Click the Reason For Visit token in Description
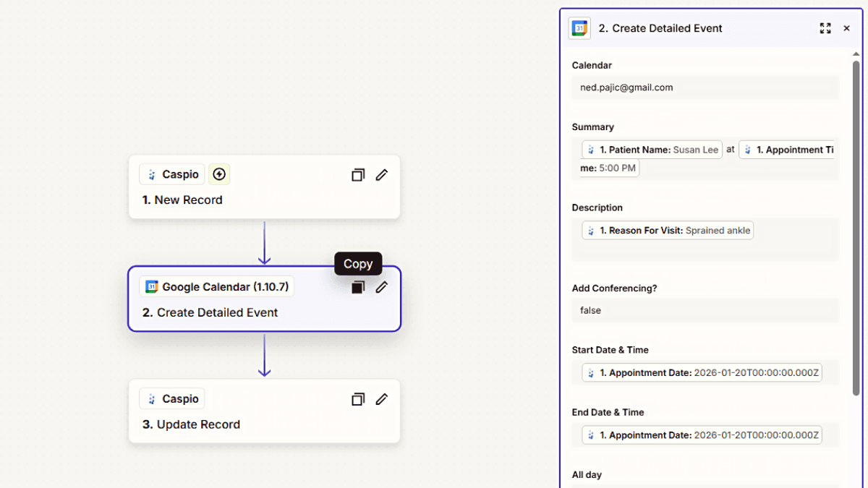The width and height of the screenshot is (868, 488). (x=667, y=230)
